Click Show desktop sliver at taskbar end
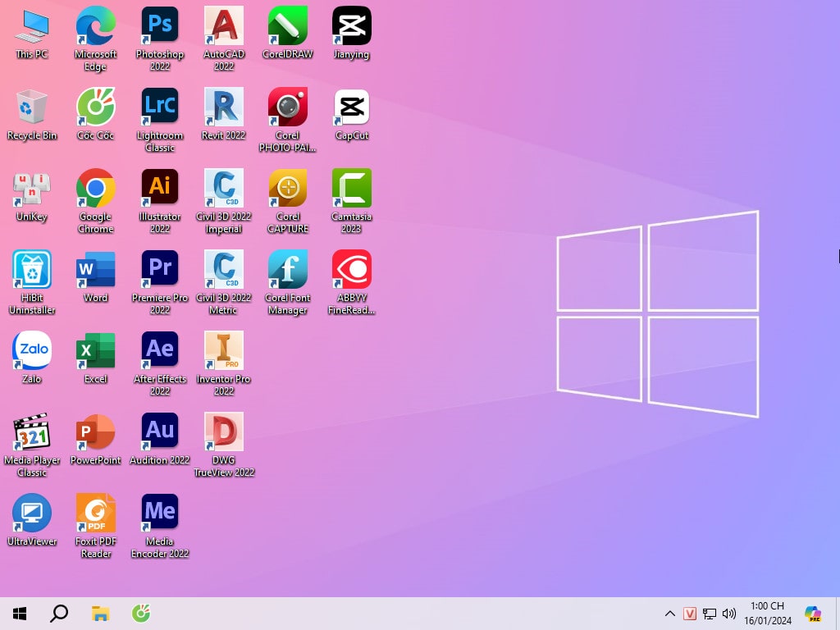This screenshot has height=630, width=840. [838, 614]
